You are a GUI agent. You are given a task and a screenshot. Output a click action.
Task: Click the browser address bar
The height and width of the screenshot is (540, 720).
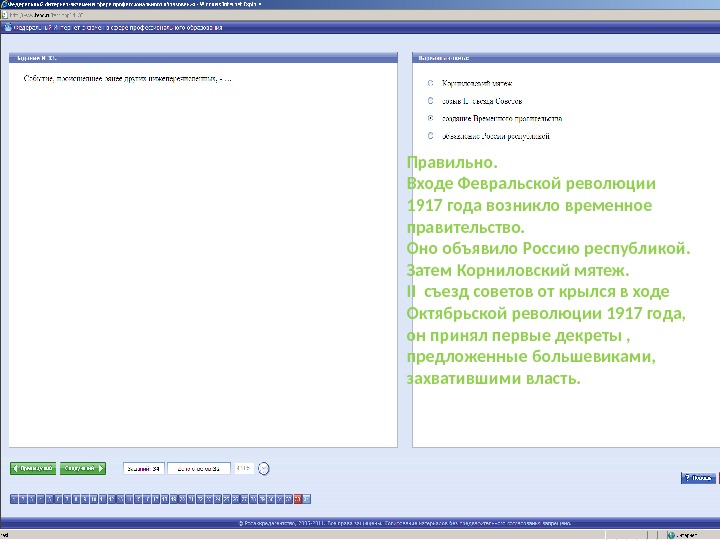coord(358,15)
